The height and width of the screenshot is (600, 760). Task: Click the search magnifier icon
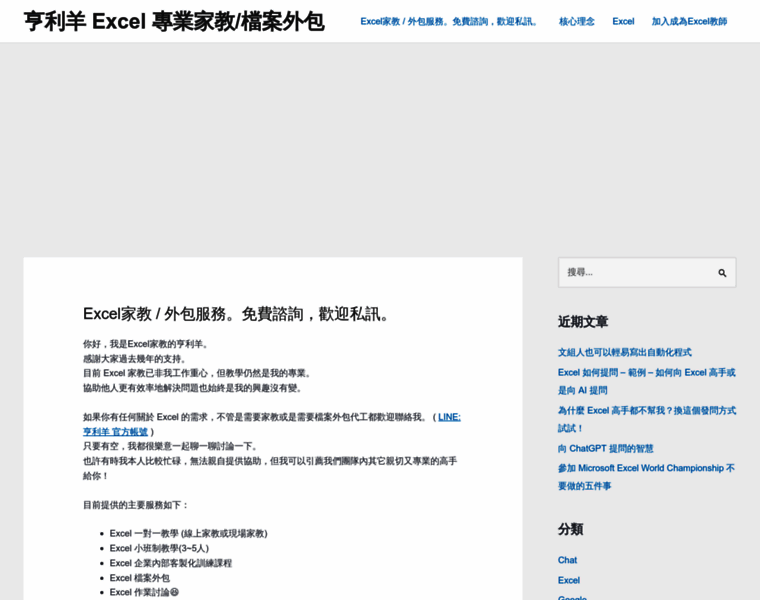click(722, 273)
